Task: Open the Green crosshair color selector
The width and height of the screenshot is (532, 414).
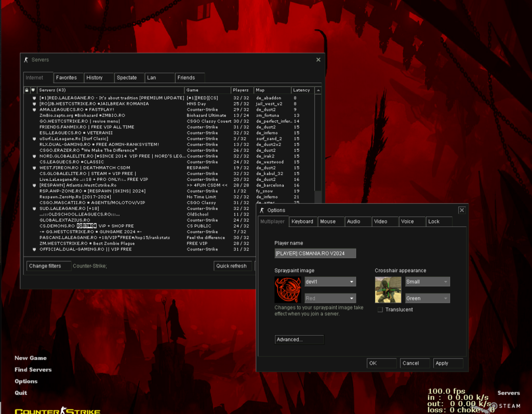Action: [427, 298]
